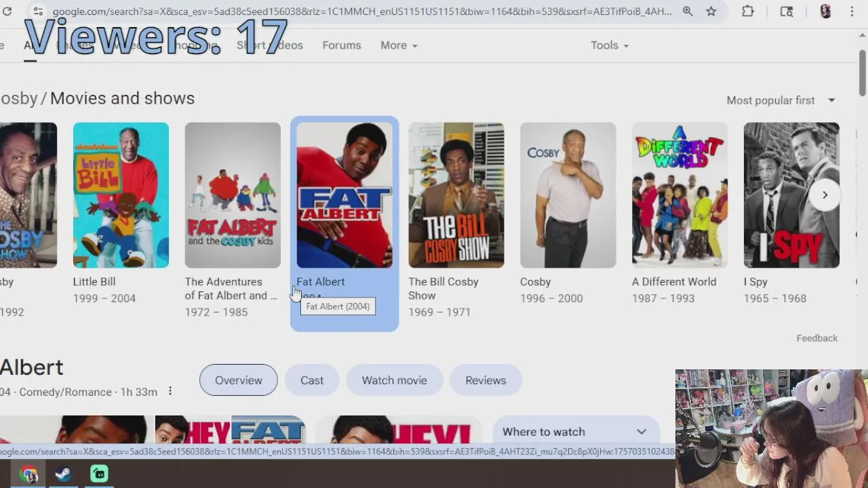This screenshot has height=488, width=868.
Task: Open the Cosby 1996 show poster
Action: pos(568,195)
